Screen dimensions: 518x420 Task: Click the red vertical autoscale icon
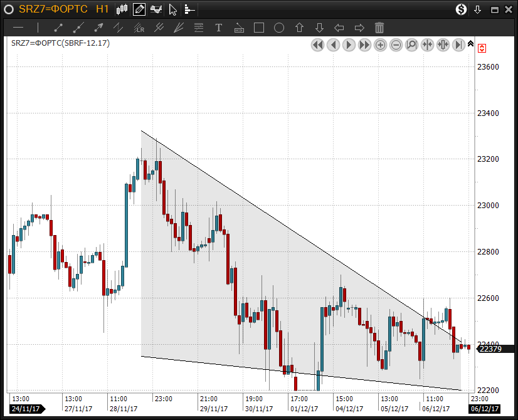pos(482,48)
